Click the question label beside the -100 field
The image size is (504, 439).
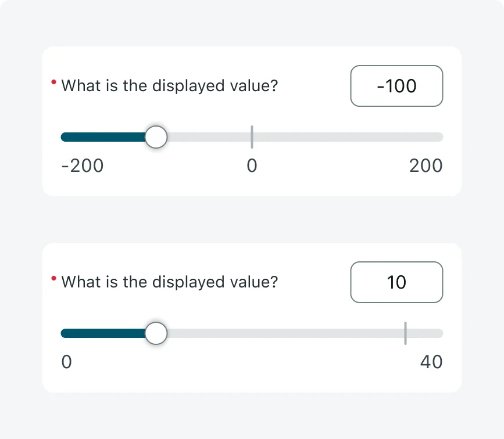click(169, 86)
